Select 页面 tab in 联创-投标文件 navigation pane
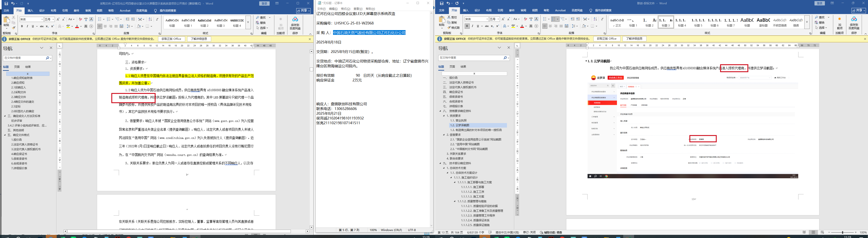 click(x=452, y=67)
